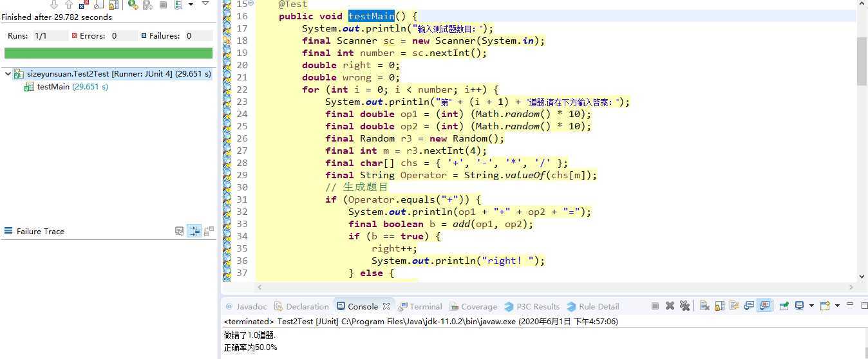Open Coverage tab
This screenshot has height=359, width=868.
[x=473, y=306]
